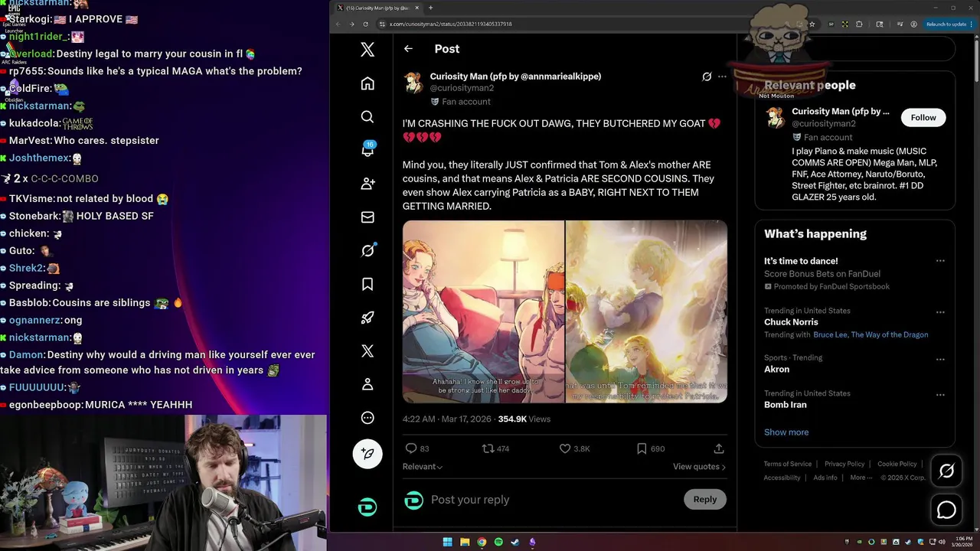This screenshot has width=980, height=551.
Task: Click Show more under What's happening
Action: click(x=786, y=432)
